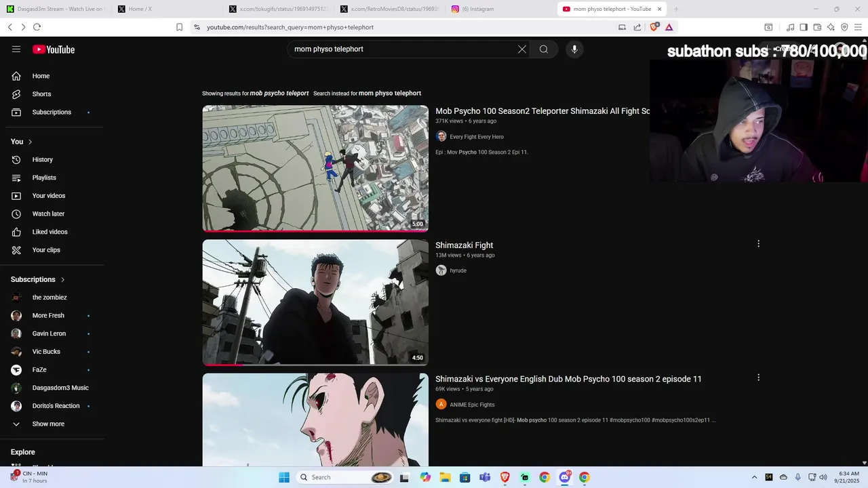The height and width of the screenshot is (488, 868).
Task: Go to the YouTube logo home
Action: tap(54, 49)
